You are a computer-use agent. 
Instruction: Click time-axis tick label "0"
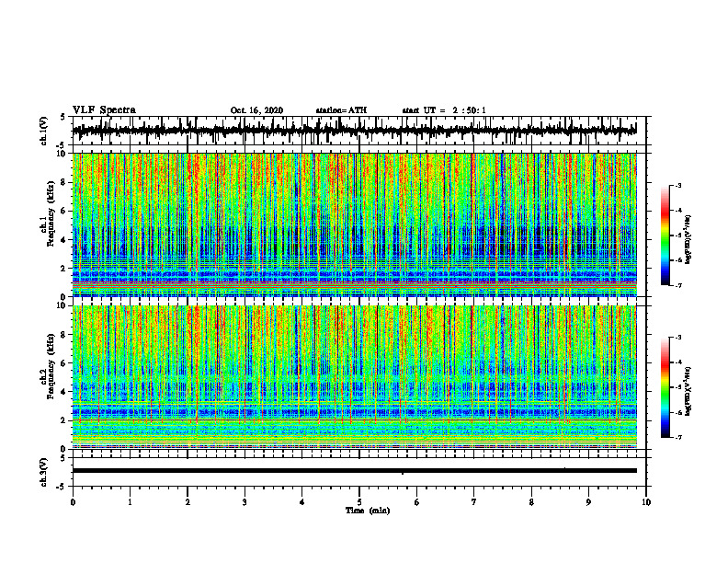point(73,502)
